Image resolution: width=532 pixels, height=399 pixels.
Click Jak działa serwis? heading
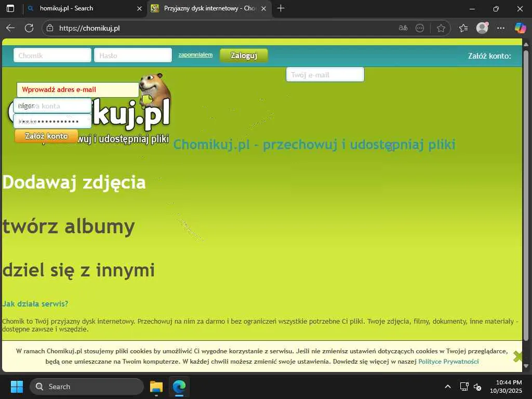35,303
